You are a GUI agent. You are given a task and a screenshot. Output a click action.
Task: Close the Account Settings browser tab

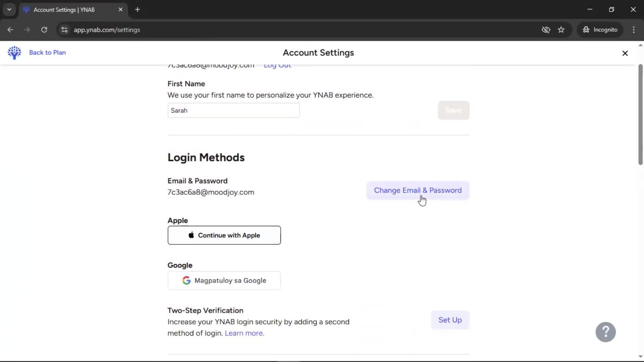pyautogui.click(x=120, y=10)
